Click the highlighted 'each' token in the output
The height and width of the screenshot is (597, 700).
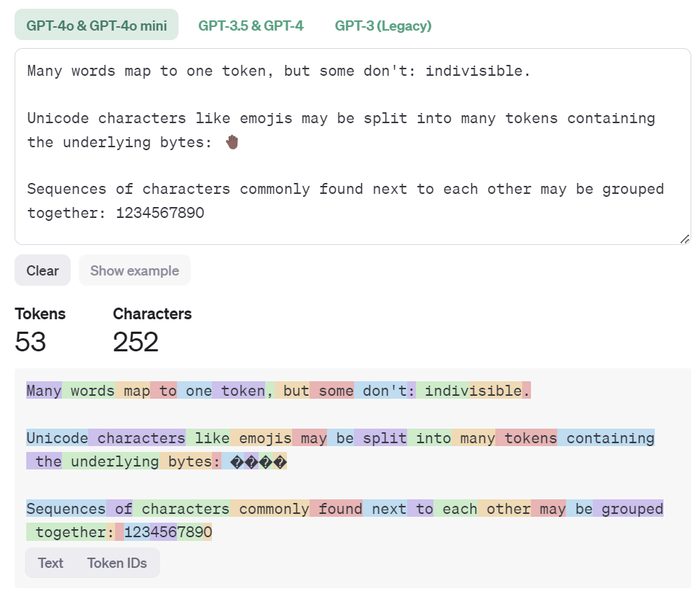coord(456,509)
